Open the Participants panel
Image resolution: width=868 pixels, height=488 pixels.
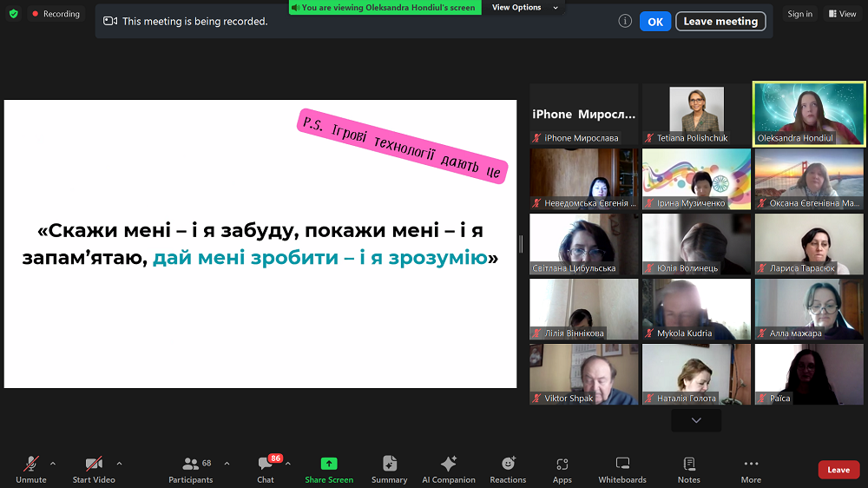pyautogui.click(x=191, y=469)
